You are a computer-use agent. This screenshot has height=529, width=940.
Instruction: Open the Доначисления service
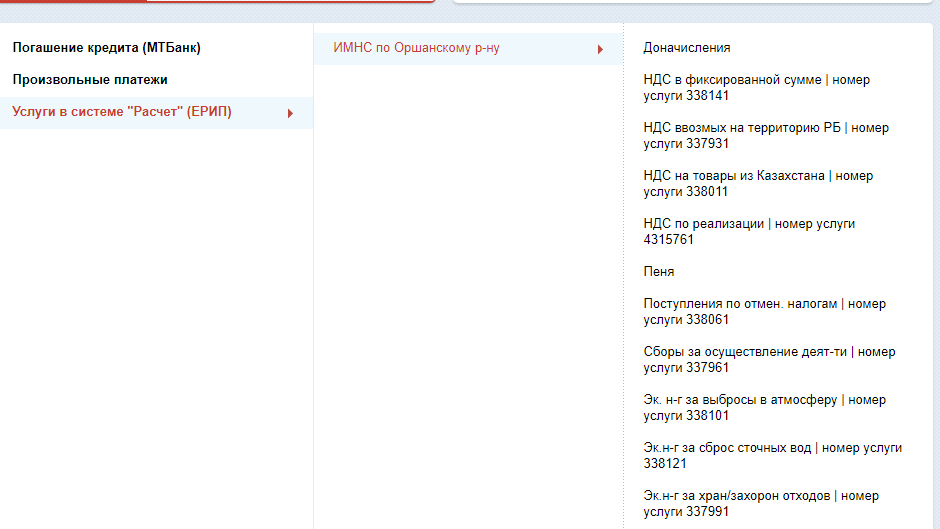(x=687, y=48)
